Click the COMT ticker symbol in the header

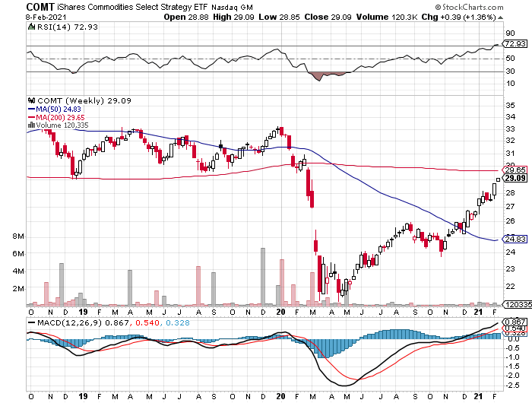pyautogui.click(x=40, y=7)
